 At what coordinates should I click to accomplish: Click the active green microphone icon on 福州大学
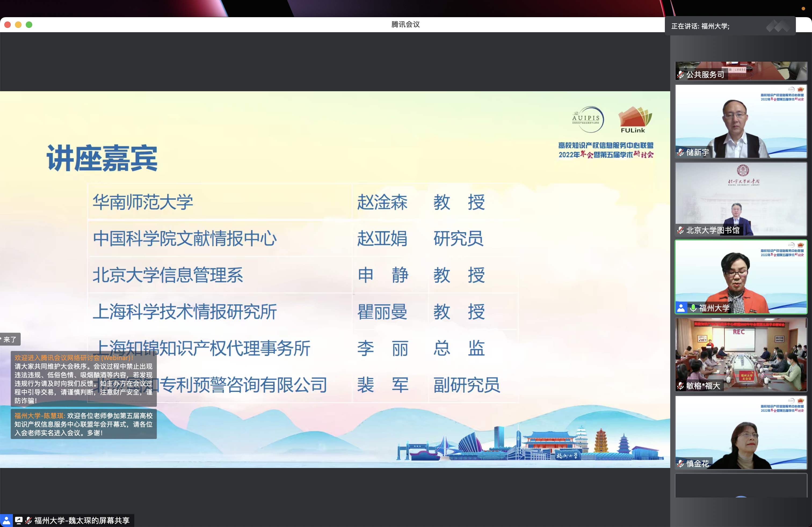(x=693, y=308)
